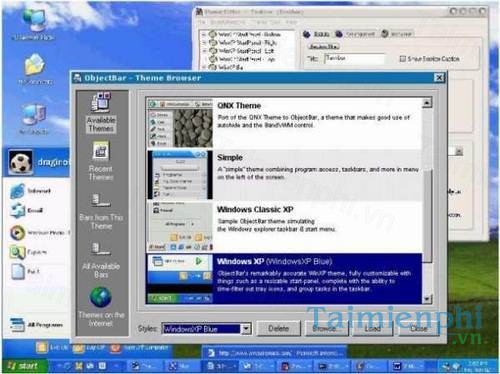Image resolution: width=500 pixels, height=374 pixels.
Task: Click the Close button in Theme Browser
Action: pos(419,329)
